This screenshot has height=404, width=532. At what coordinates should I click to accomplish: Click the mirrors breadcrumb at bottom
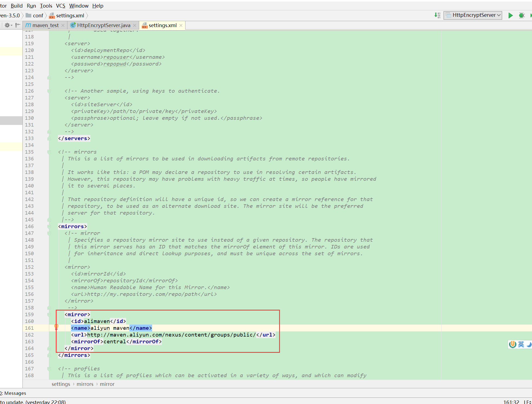(85, 384)
